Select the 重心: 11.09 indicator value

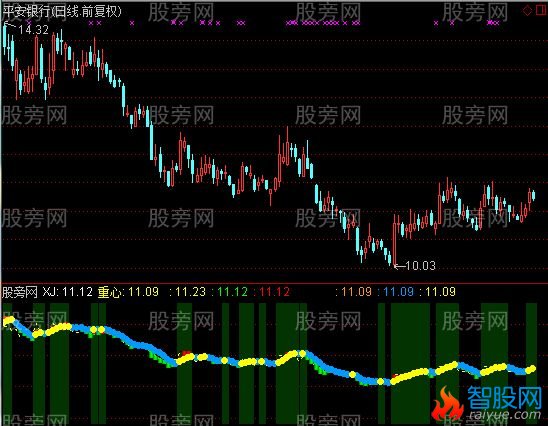[128, 292]
